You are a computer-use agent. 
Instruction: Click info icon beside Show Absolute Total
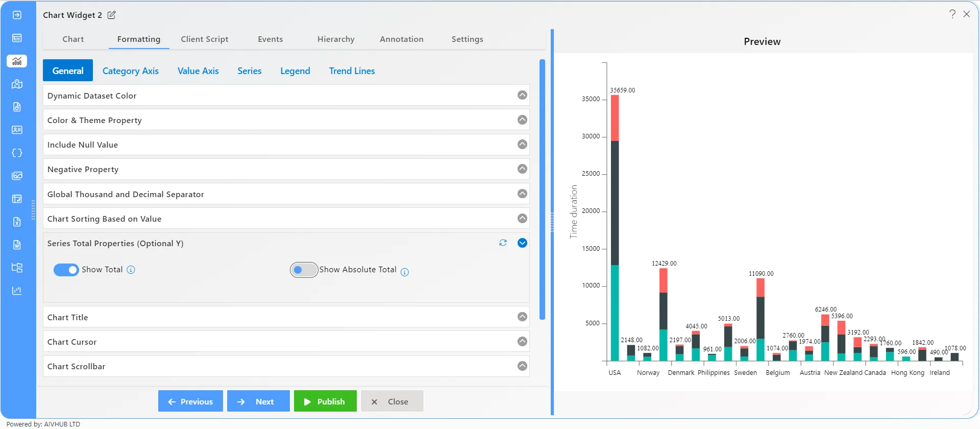[x=405, y=272]
